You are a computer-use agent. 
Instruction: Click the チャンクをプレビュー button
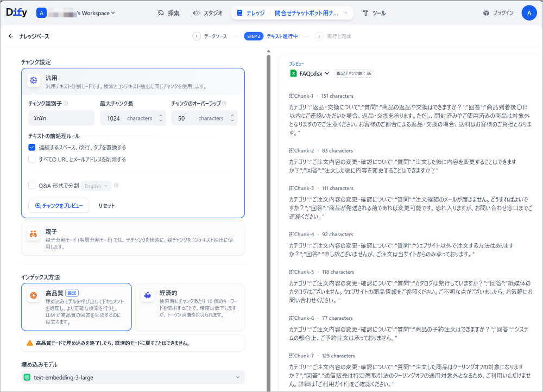click(59, 206)
